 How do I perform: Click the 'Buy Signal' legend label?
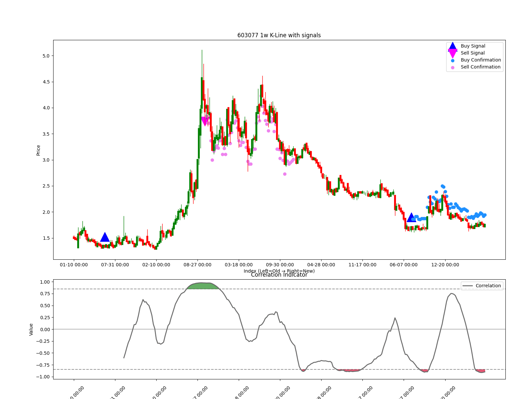coord(473,46)
